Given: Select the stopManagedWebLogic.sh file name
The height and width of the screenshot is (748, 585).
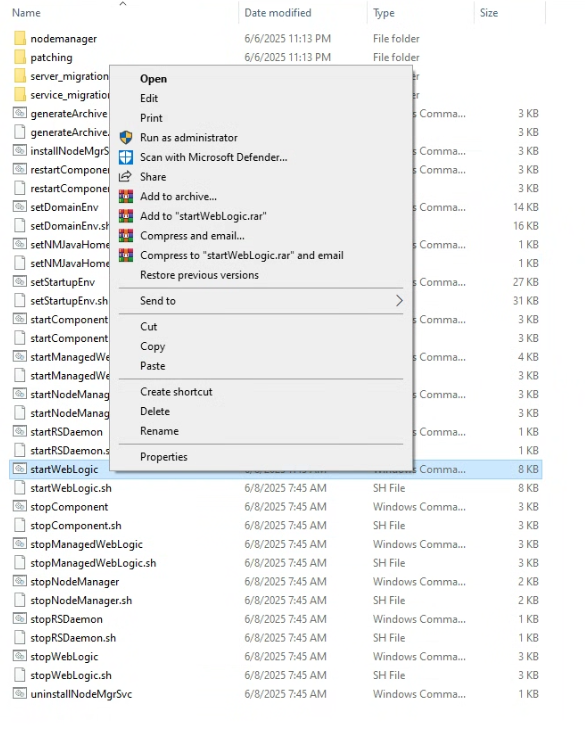Looking at the screenshot, I should coord(93,563).
